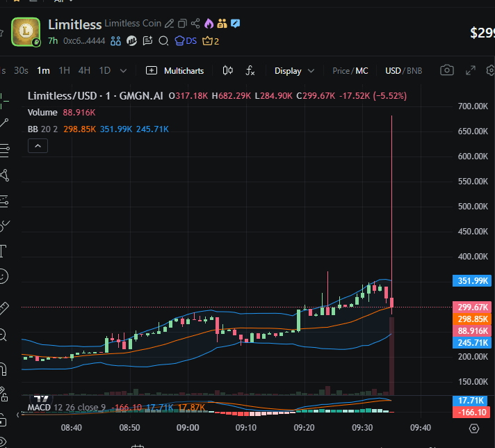Click the MACD 12 26 close 9 legend

[x=67, y=407]
